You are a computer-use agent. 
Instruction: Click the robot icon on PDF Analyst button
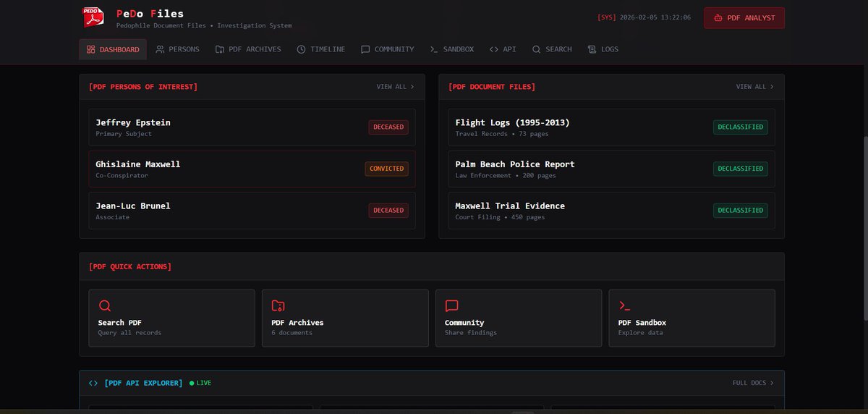pyautogui.click(x=718, y=18)
